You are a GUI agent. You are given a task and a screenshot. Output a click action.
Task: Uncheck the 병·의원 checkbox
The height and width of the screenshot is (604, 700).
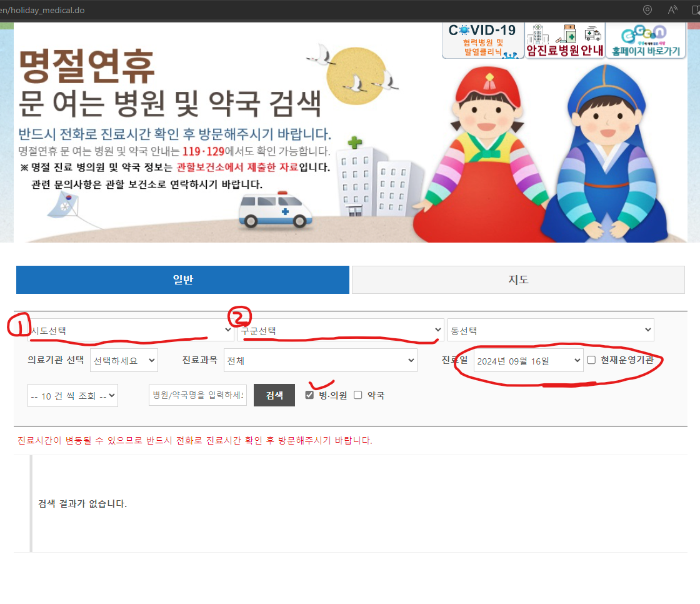(309, 395)
